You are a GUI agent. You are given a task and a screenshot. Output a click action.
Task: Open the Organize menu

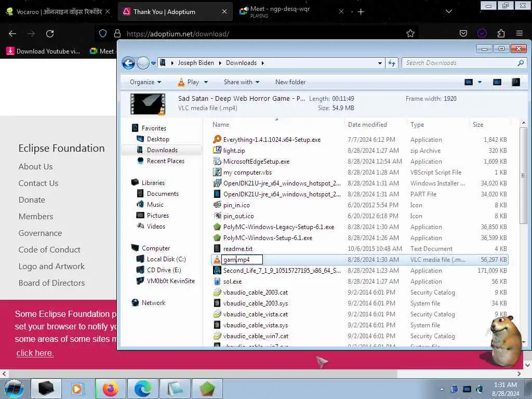pos(145,82)
